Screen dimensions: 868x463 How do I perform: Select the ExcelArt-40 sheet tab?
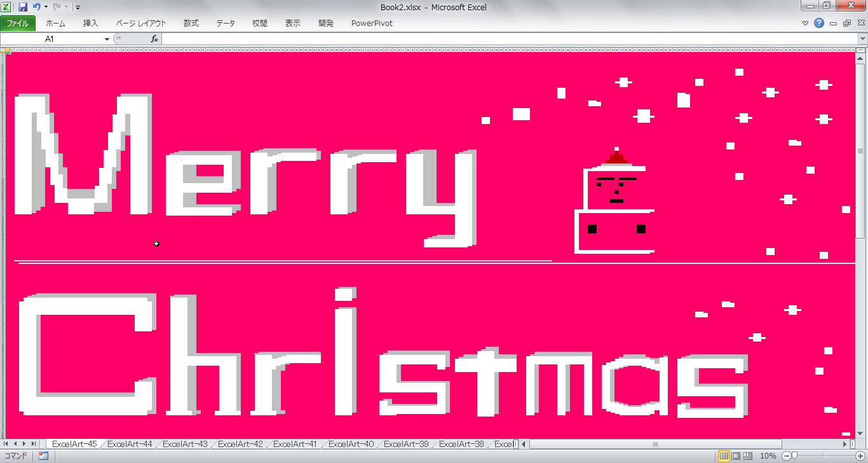[351, 444]
